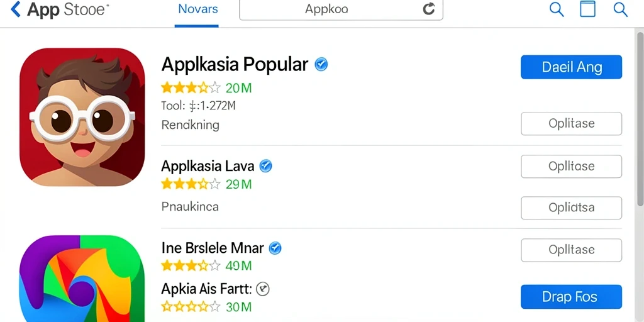Open the cartoon face with glasses app icon
The image size is (644, 322).
[82, 117]
